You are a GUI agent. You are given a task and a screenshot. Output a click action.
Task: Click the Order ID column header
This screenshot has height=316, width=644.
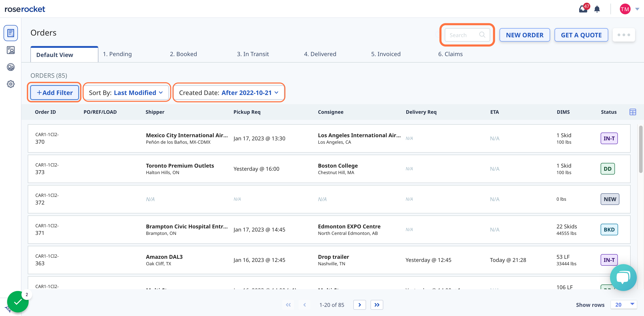[45, 112]
